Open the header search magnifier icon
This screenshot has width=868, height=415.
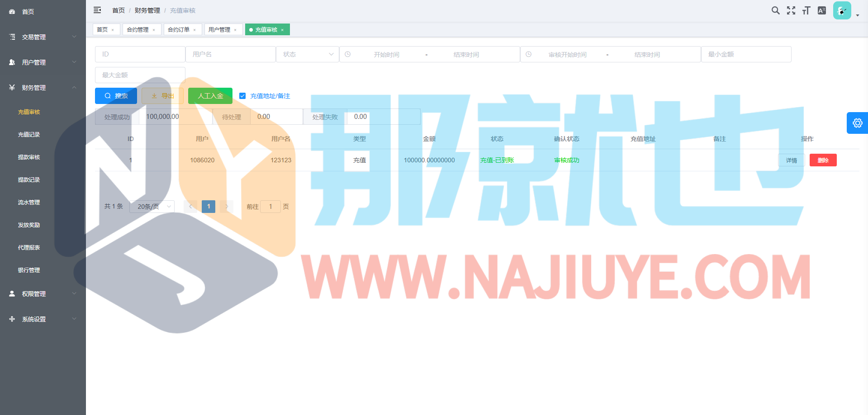click(775, 10)
